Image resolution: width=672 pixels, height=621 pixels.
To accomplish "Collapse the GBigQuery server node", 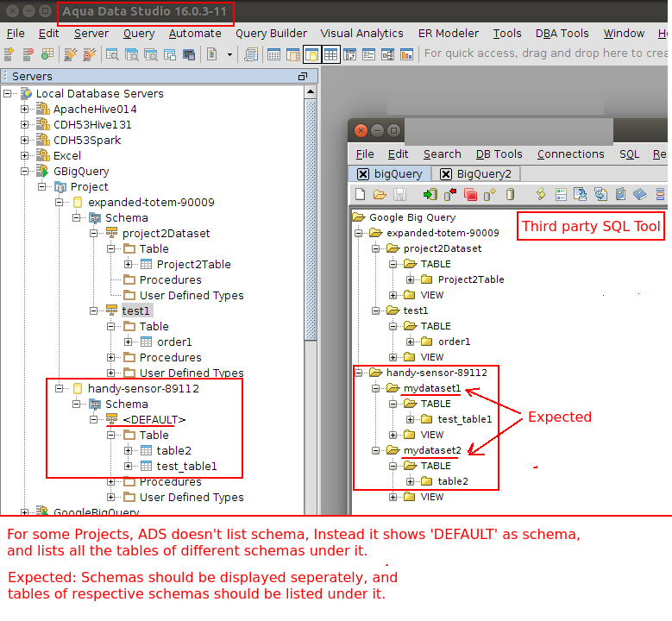I will (x=25, y=172).
